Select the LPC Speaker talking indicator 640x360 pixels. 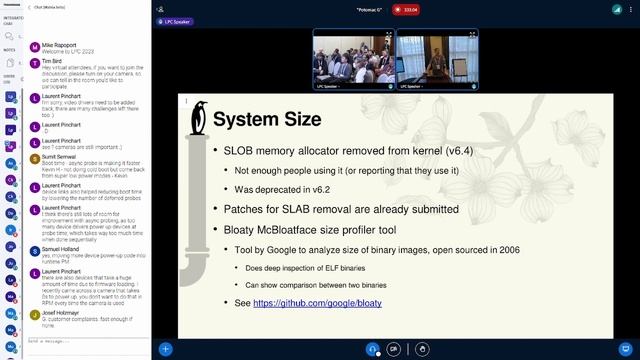click(x=175, y=22)
